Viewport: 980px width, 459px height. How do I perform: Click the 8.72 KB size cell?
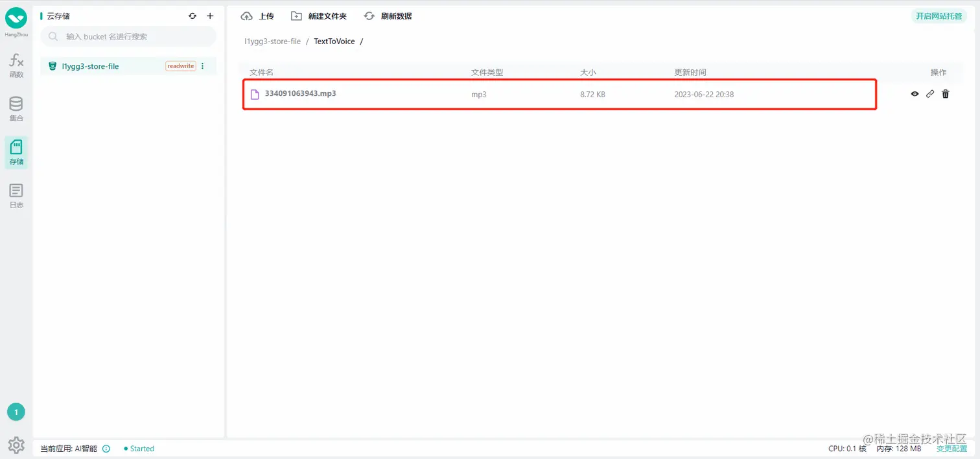click(592, 95)
